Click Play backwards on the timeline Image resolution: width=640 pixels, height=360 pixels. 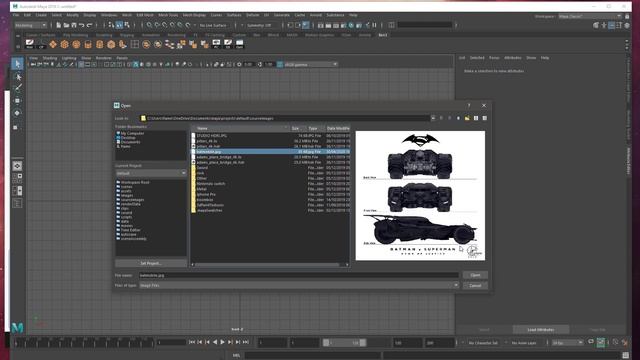click(215, 342)
